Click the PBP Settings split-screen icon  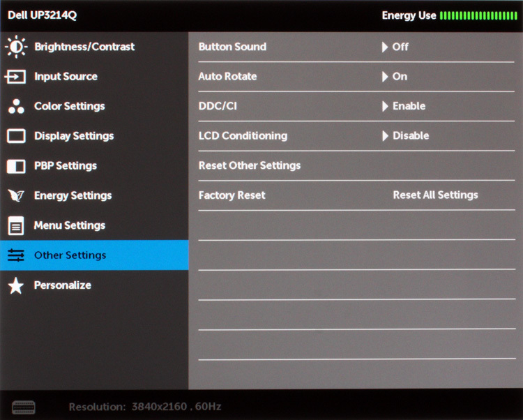(16, 166)
